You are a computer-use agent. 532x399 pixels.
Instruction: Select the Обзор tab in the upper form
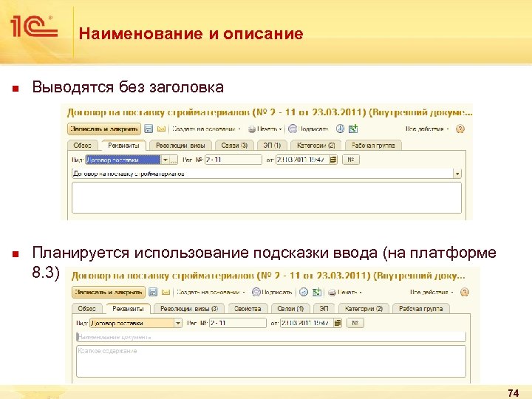pyautogui.click(x=83, y=146)
